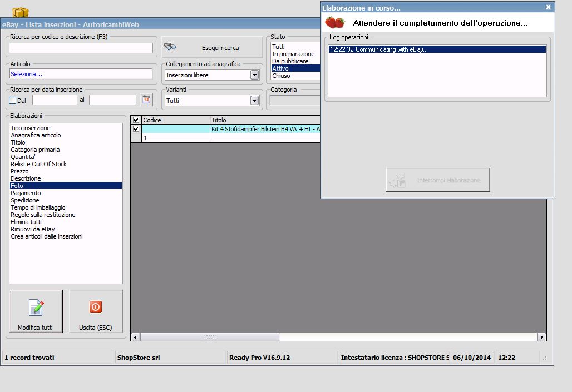This screenshot has height=392, width=572.
Task: Select Quantita' elaboration
Action: point(66,157)
